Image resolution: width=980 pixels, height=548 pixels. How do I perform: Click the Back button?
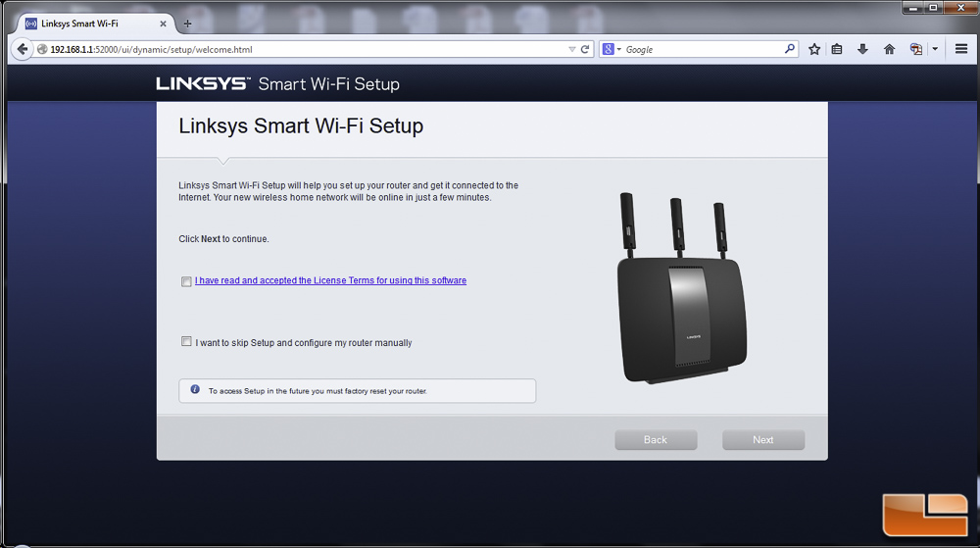coord(656,440)
